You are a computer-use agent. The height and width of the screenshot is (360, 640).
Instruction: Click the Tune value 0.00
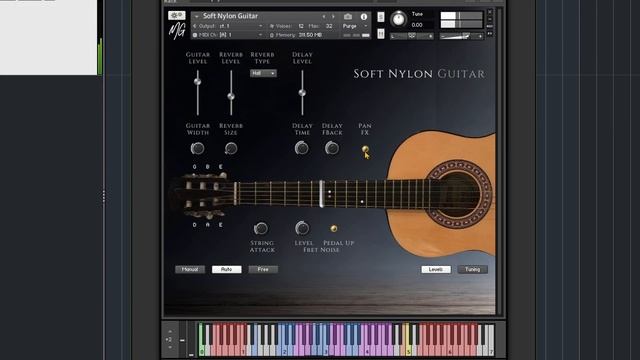(417, 25)
